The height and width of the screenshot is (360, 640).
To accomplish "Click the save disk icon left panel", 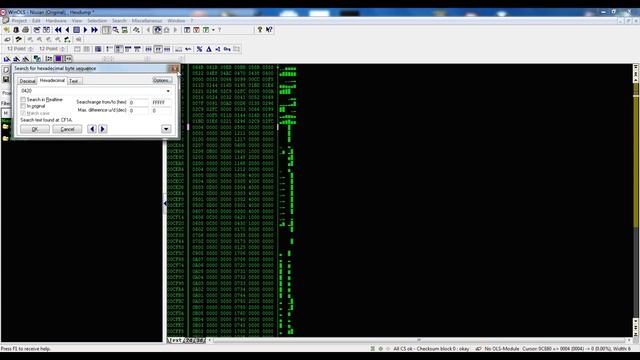I will coord(6,79).
